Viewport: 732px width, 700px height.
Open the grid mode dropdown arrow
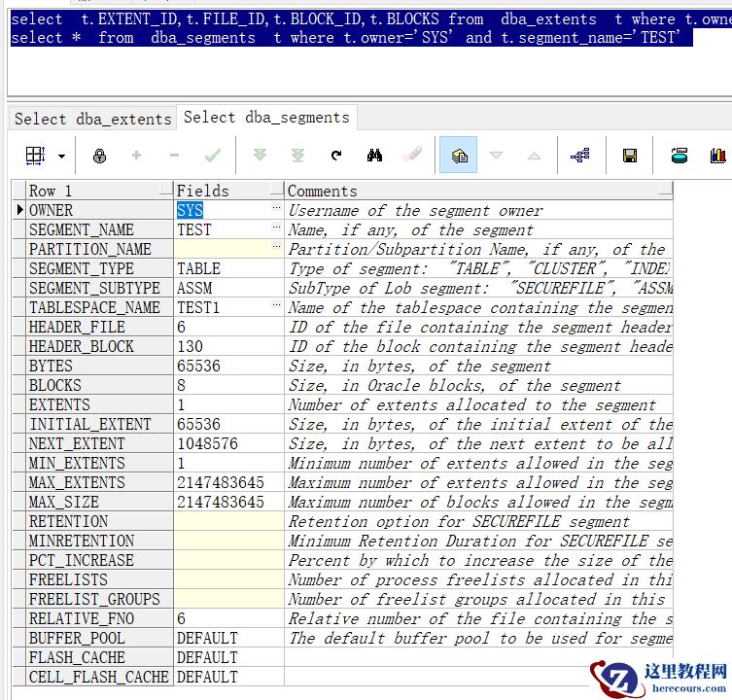(61, 156)
